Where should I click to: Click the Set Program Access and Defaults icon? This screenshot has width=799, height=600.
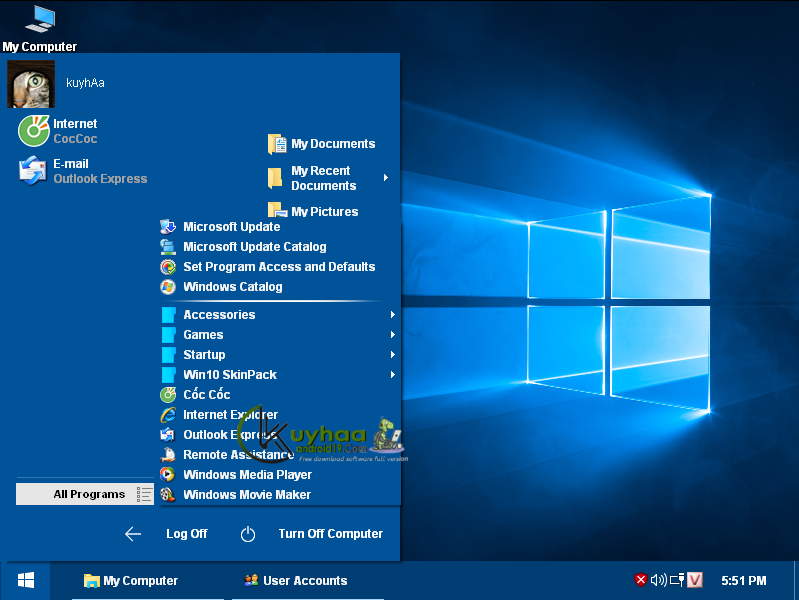(x=168, y=267)
